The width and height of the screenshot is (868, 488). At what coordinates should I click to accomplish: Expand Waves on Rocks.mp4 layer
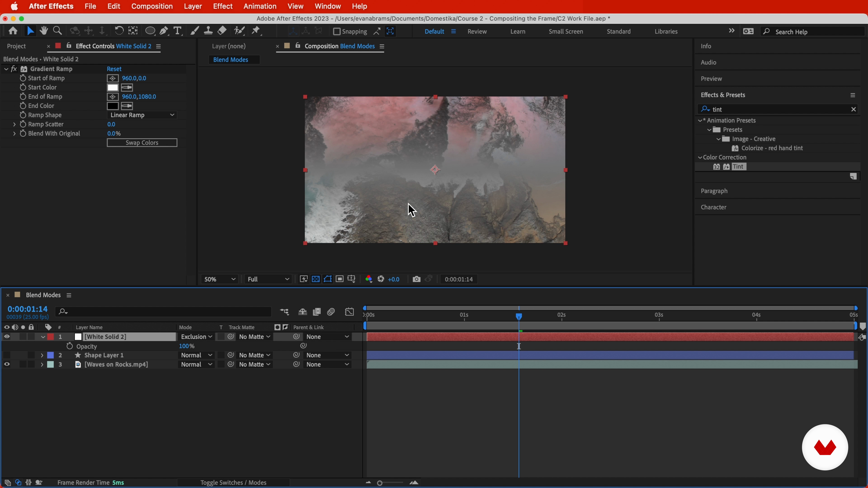point(42,364)
